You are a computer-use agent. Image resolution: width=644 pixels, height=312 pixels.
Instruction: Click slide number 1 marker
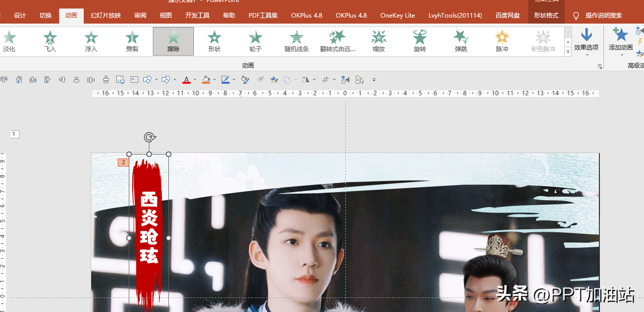coord(15,134)
